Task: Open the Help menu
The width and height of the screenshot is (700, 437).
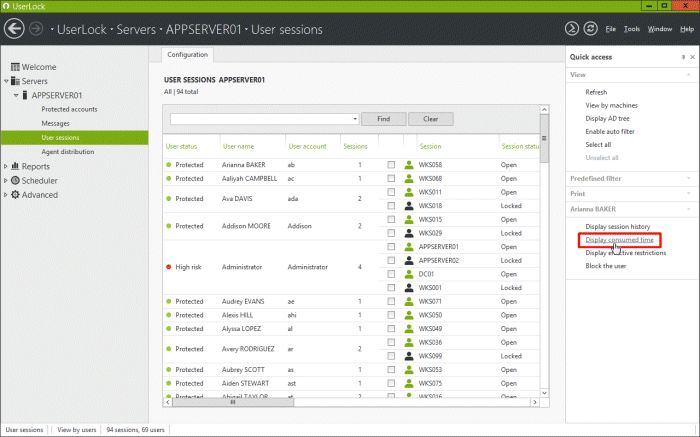Action: pyautogui.click(x=687, y=29)
